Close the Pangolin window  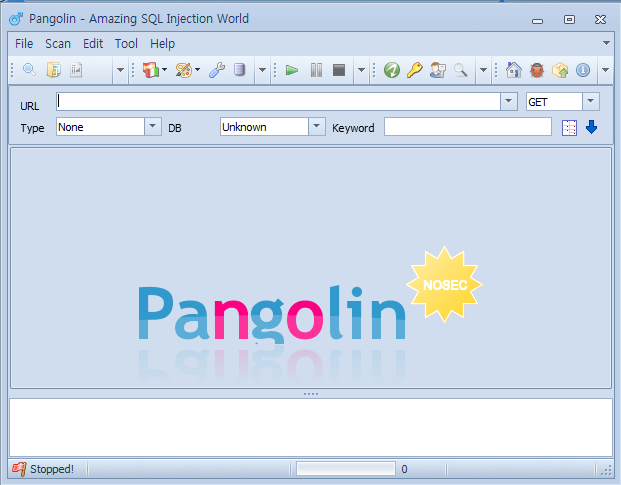600,19
